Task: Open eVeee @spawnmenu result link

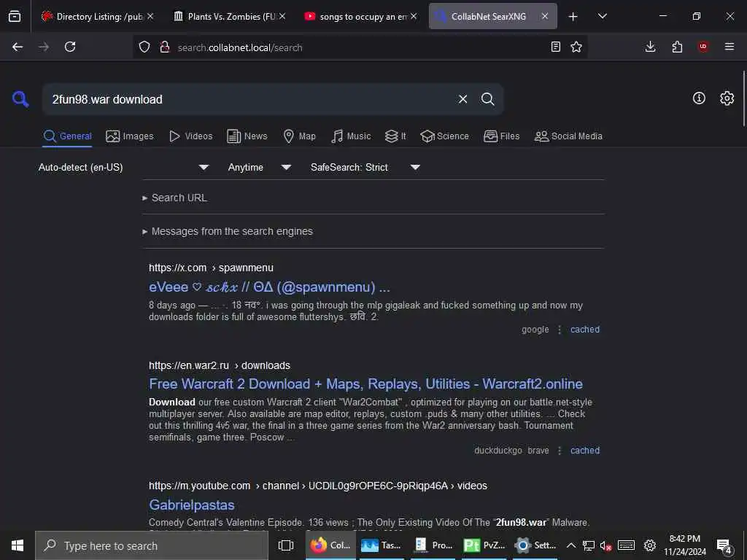Action: 269,287
